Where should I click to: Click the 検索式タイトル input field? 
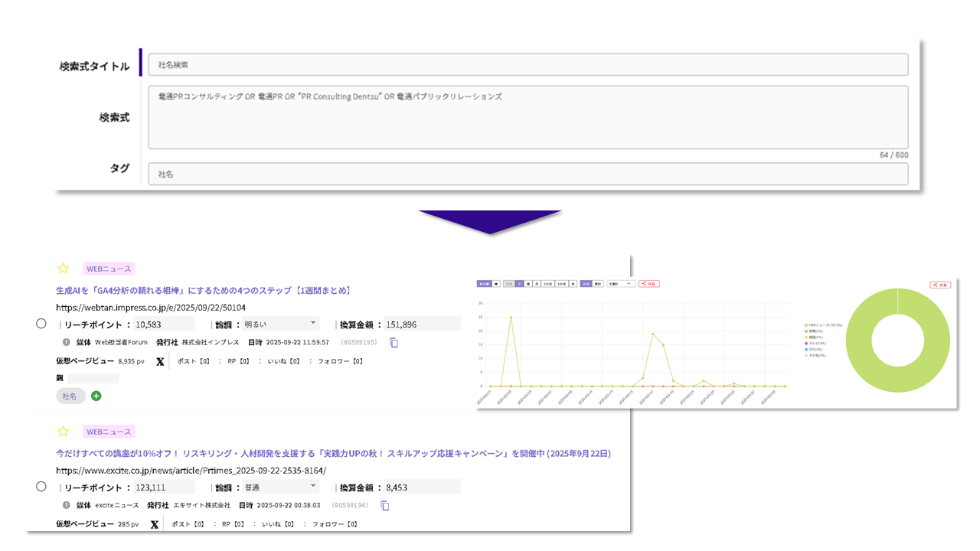pos(528,65)
